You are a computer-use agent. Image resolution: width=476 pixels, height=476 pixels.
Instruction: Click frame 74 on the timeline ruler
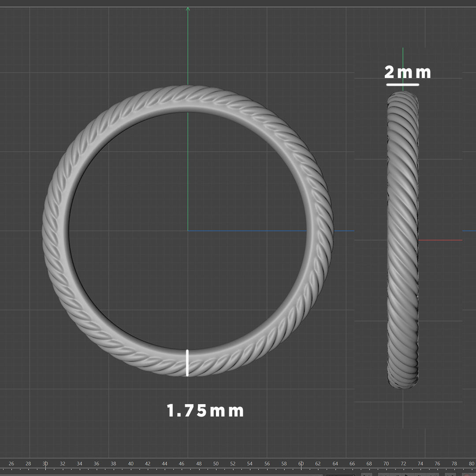tap(420, 464)
